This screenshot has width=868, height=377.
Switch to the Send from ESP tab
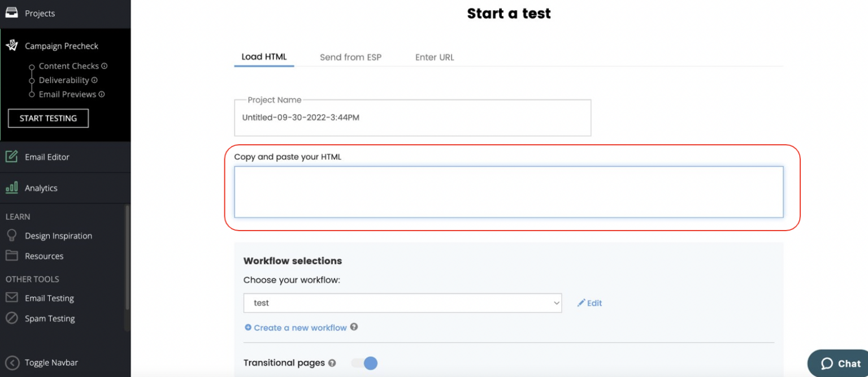coord(350,57)
